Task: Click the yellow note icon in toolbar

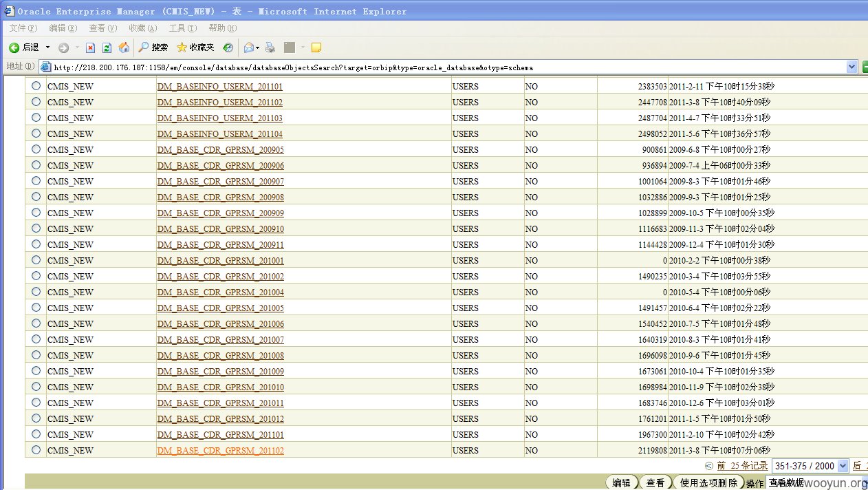Action: coord(316,47)
